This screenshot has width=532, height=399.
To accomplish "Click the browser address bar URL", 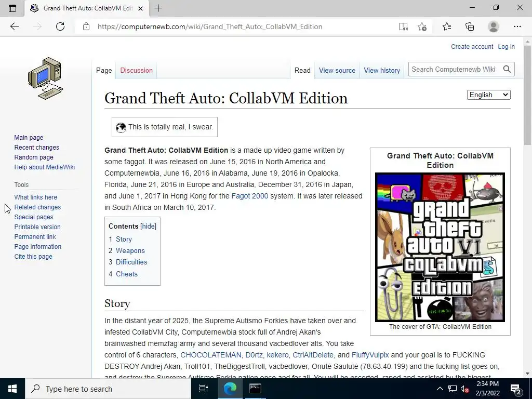I will pyautogui.click(x=210, y=26).
